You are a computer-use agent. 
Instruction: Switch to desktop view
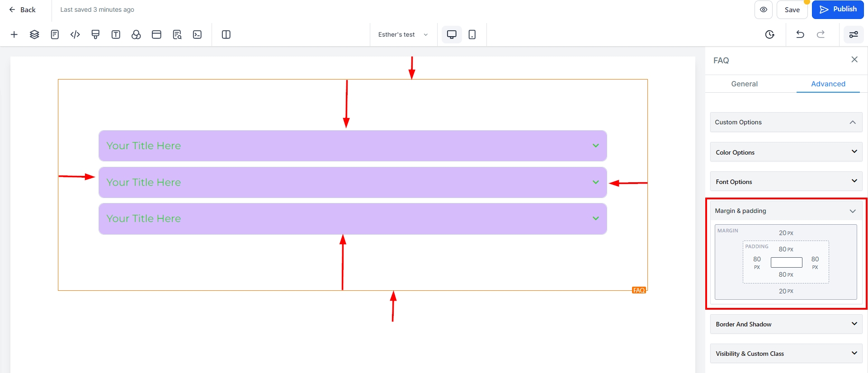(452, 35)
